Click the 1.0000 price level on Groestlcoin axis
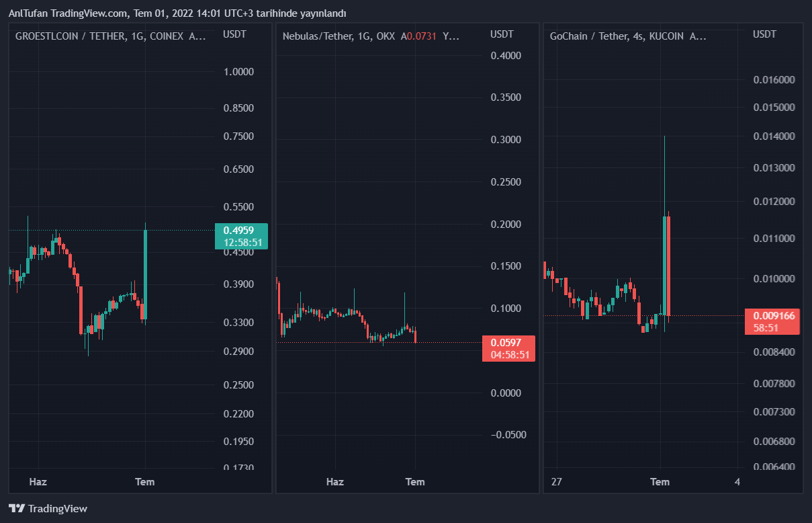 238,71
